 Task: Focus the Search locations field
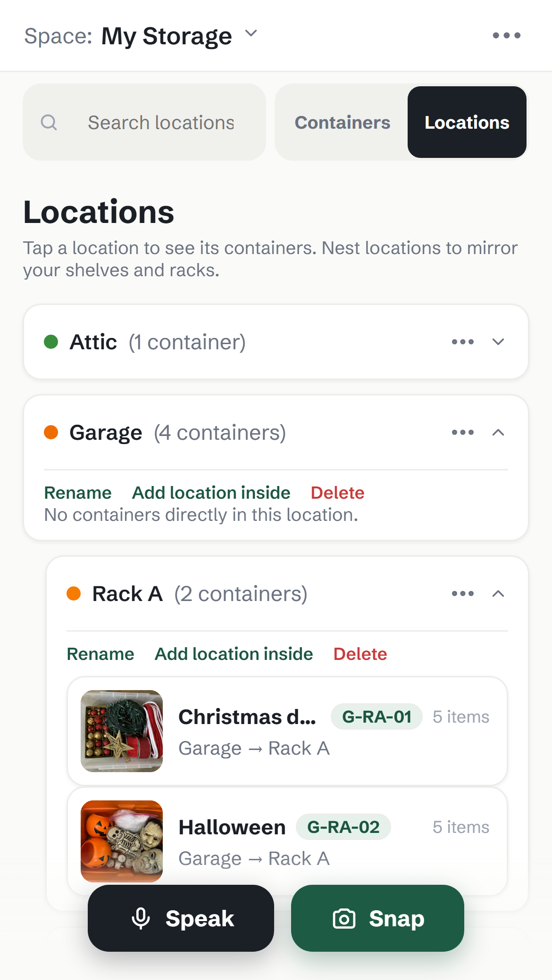[x=144, y=123]
